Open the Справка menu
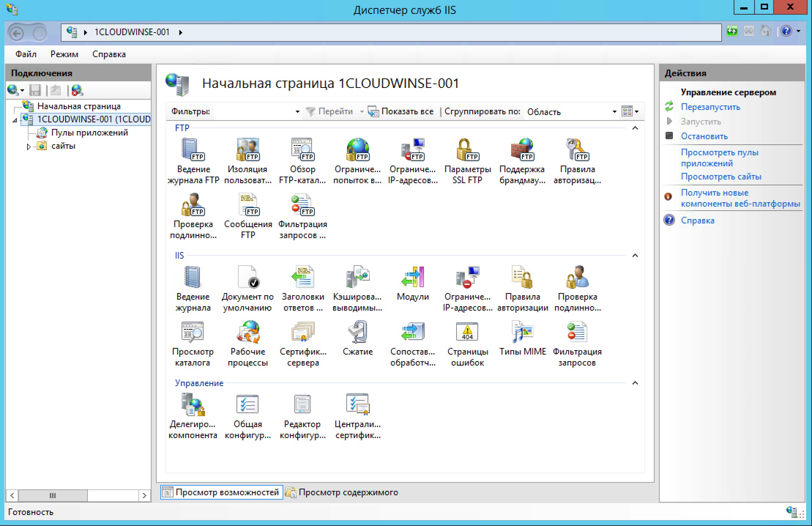 tap(109, 54)
